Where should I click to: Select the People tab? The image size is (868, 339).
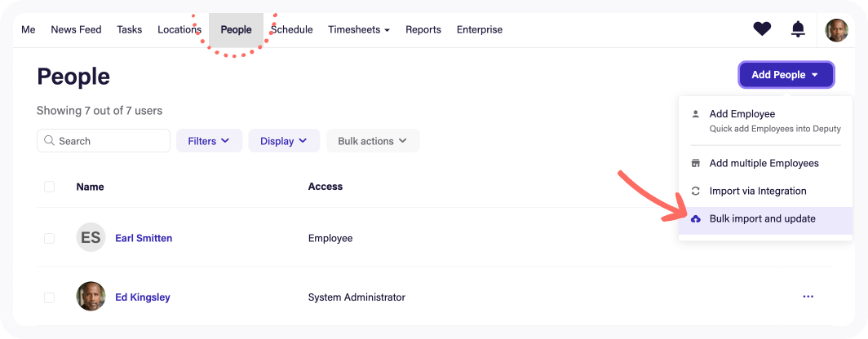[x=236, y=30]
